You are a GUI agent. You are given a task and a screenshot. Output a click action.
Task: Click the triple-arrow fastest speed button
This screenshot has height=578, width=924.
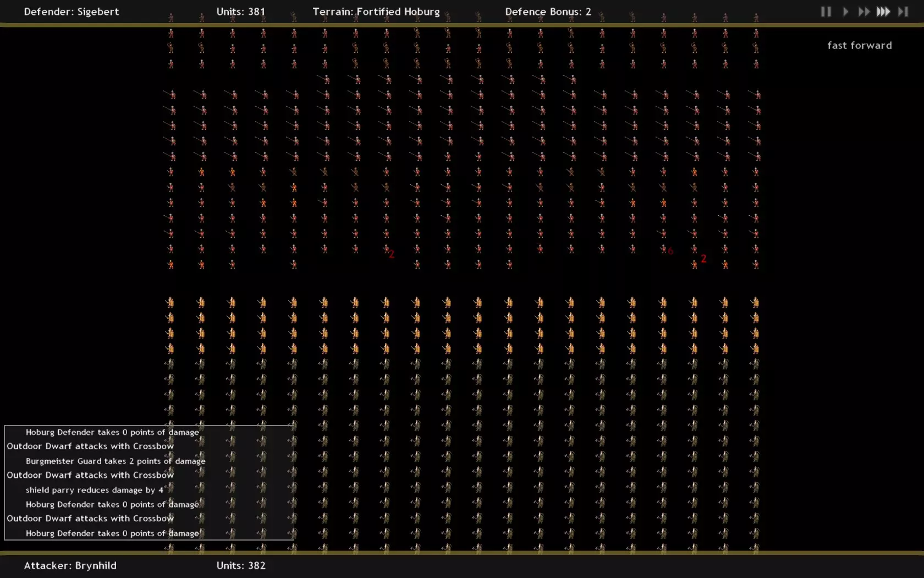point(883,12)
